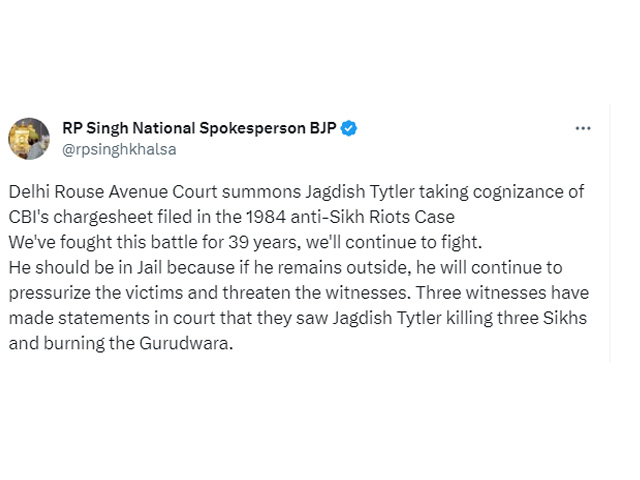Visit the @rpsinghkhalsa handle link
Viewport: 640px width, 480px height.
click(119, 149)
